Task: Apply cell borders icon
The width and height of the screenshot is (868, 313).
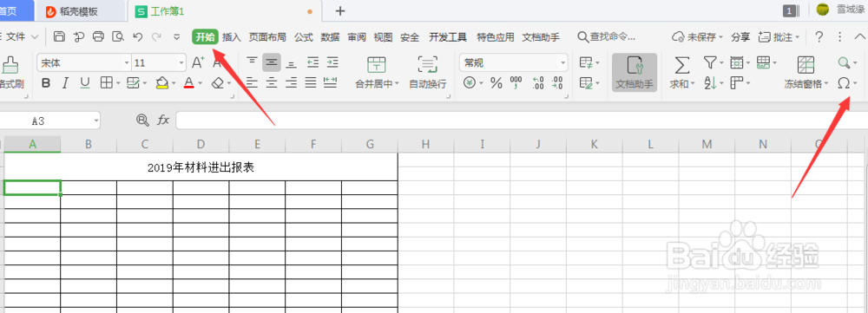Action: (x=106, y=83)
